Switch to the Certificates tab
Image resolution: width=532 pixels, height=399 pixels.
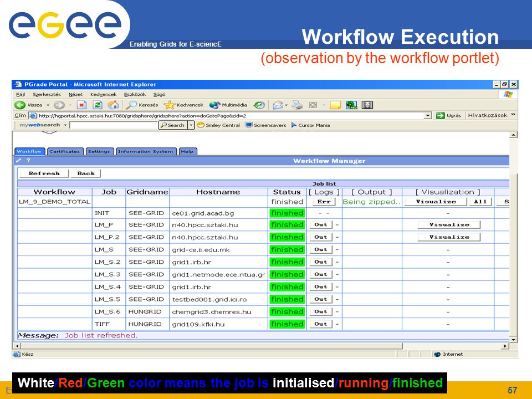[x=64, y=151]
